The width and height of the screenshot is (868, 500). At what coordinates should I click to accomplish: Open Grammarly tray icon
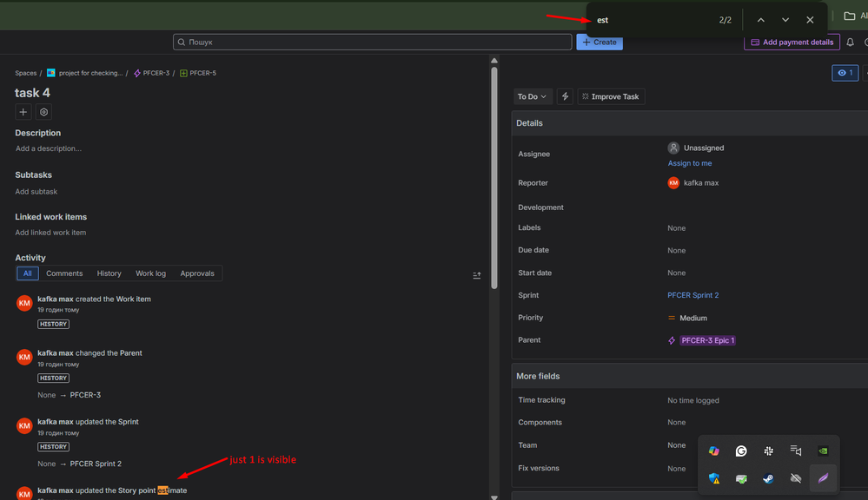(741, 451)
